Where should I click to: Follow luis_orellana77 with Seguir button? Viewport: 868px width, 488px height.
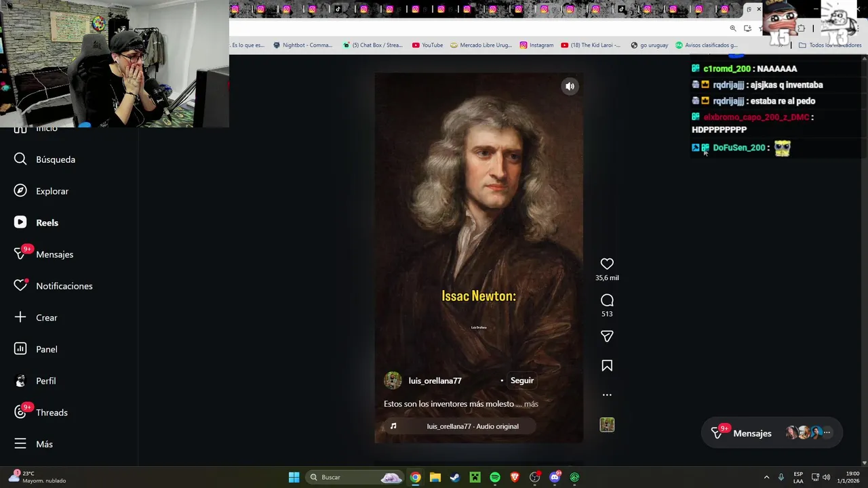tap(522, 380)
